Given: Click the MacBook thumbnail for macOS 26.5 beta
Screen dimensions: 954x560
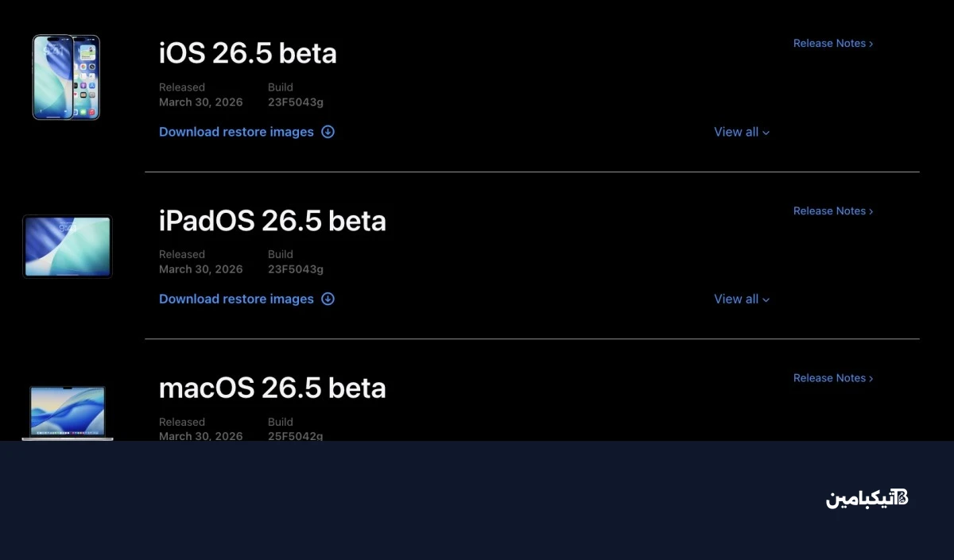Looking at the screenshot, I should point(67,412).
